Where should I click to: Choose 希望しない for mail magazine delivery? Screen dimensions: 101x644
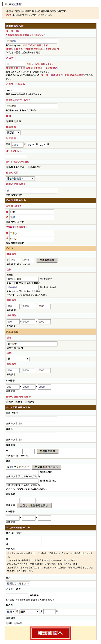coord(29,167)
